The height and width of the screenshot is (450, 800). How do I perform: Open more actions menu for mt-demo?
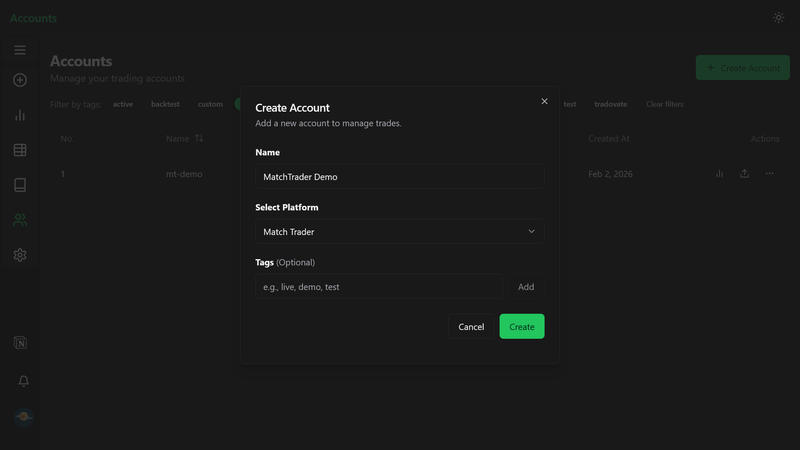(769, 173)
